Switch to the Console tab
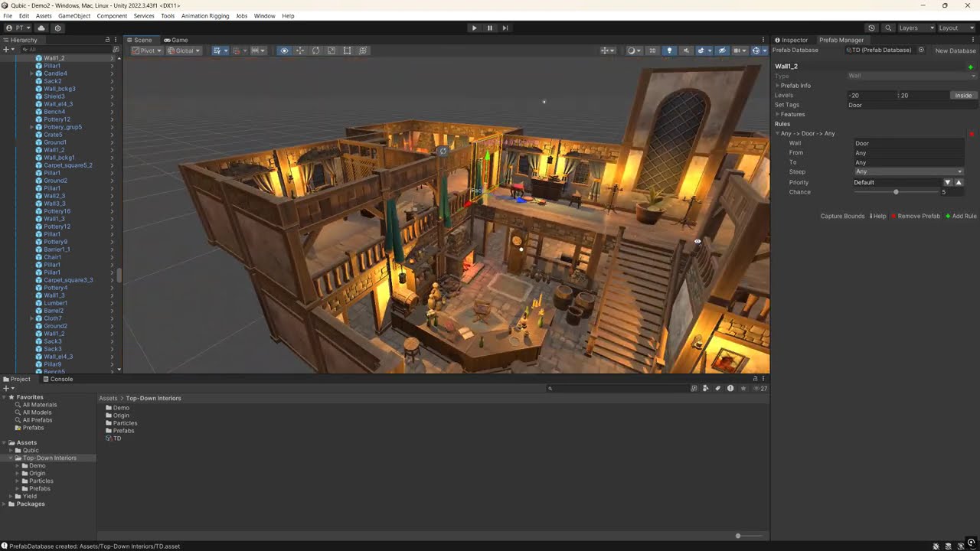The image size is (980, 551). 57,379
